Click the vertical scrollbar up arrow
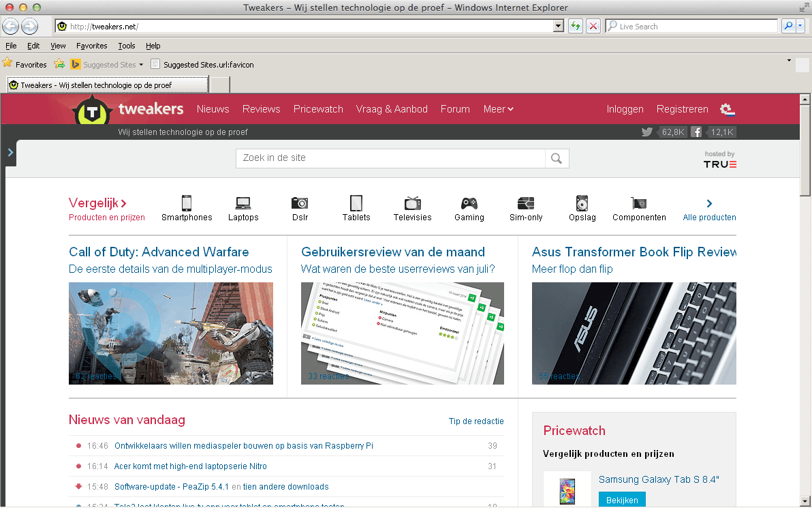This screenshot has width=812, height=508. click(x=805, y=99)
